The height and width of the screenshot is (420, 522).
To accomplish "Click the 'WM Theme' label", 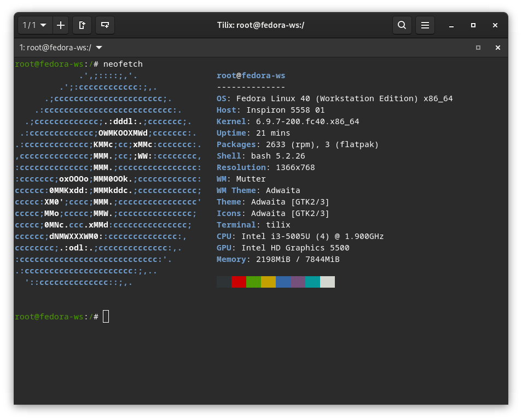I will coord(236,190).
